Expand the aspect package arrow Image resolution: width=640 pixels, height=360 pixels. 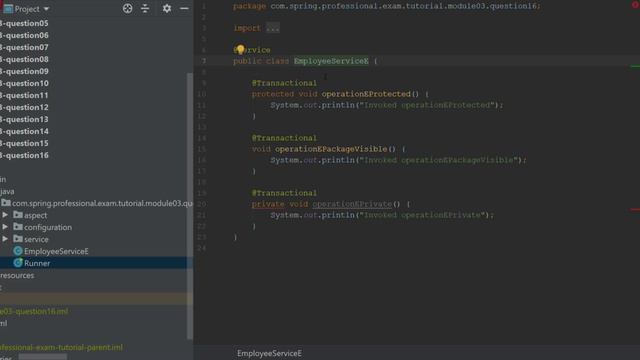5,215
